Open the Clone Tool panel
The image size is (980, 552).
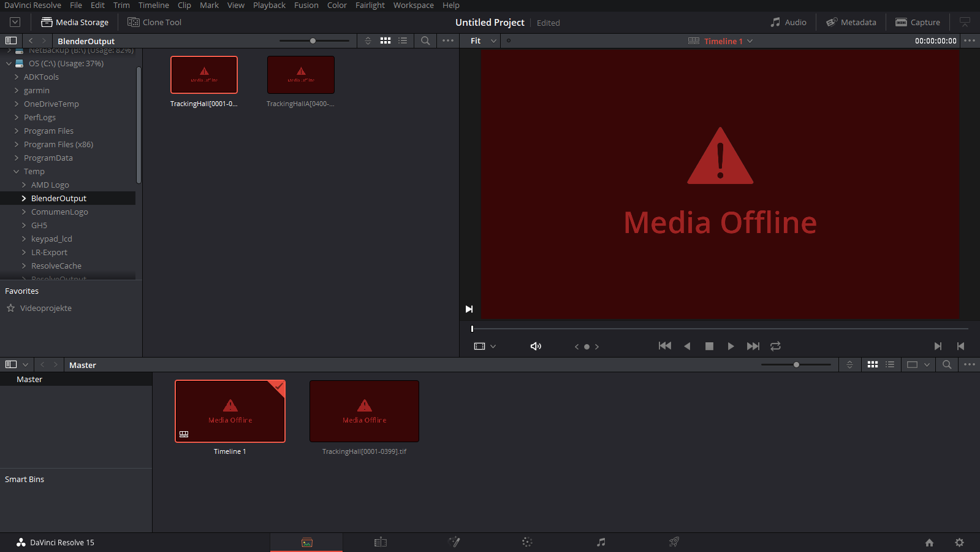click(x=154, y=22)
